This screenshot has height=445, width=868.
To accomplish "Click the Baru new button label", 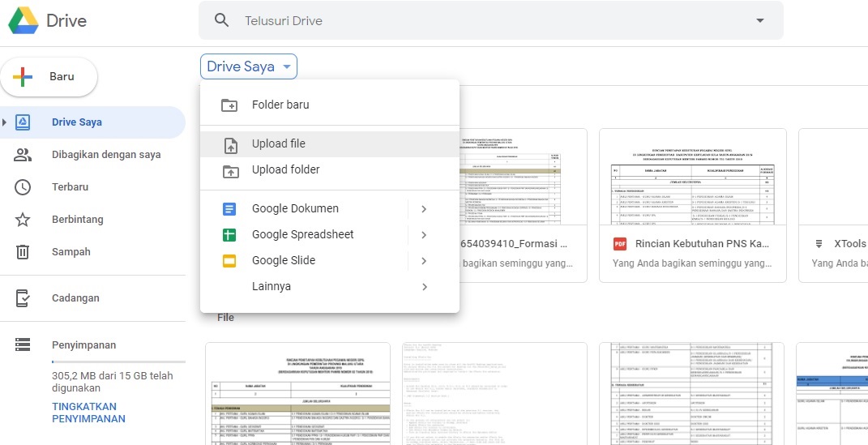I will point(62,76).
